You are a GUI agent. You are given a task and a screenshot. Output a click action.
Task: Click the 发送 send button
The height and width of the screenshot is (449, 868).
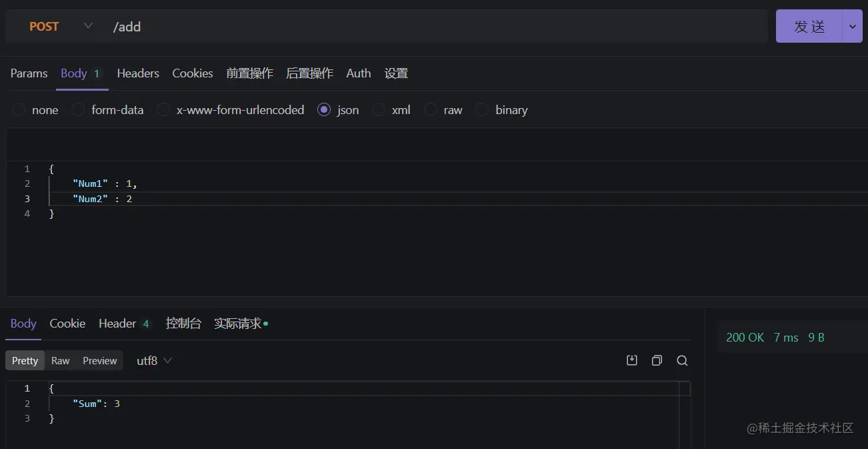(x=809, y=27)
